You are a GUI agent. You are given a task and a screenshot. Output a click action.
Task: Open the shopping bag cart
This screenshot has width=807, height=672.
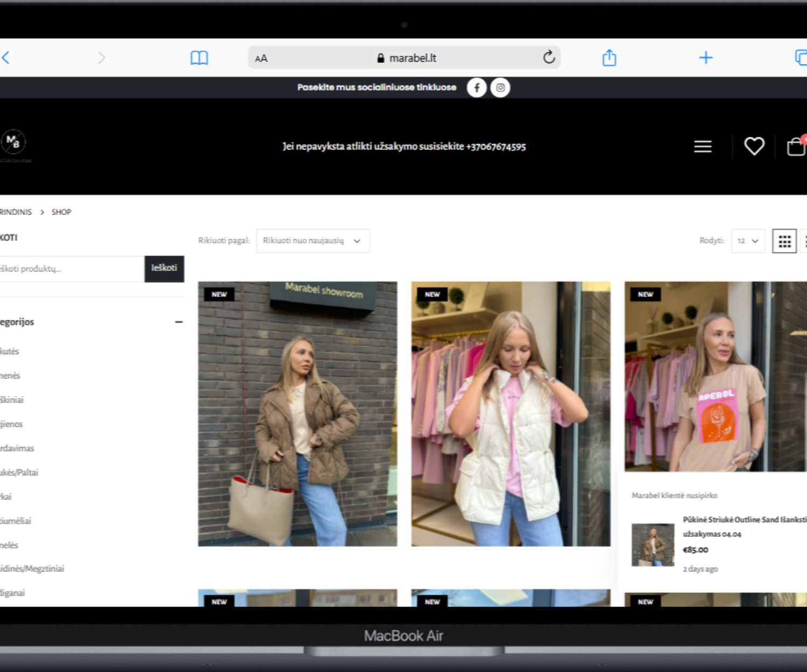[x=796, y=146]
